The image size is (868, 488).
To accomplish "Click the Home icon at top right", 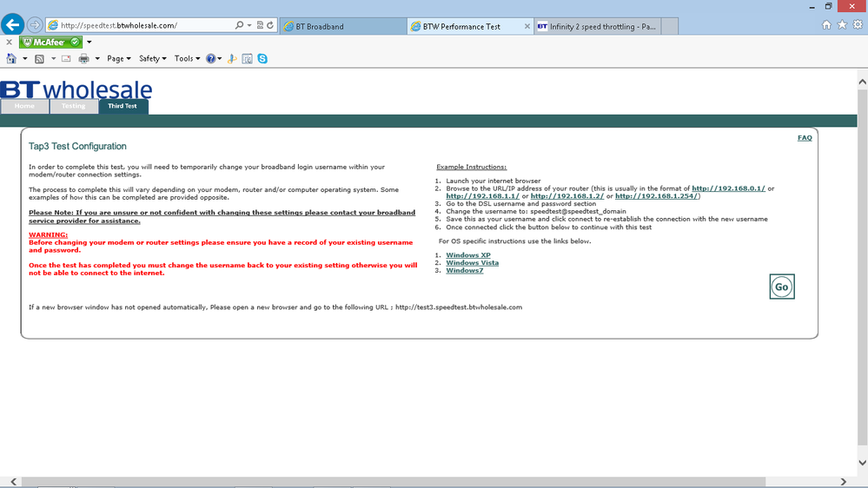I will 826,25.
